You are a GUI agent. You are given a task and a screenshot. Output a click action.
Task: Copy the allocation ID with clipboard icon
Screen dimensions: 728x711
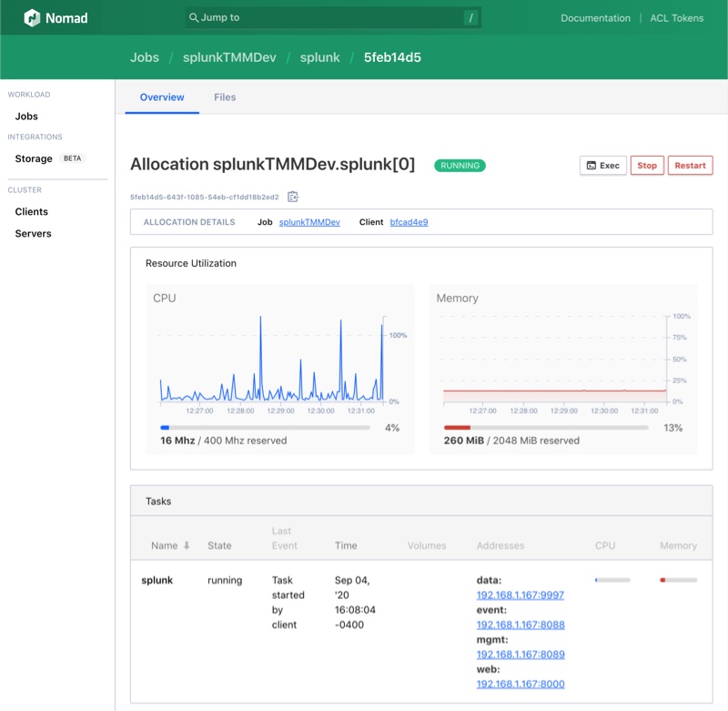(292, 197)
